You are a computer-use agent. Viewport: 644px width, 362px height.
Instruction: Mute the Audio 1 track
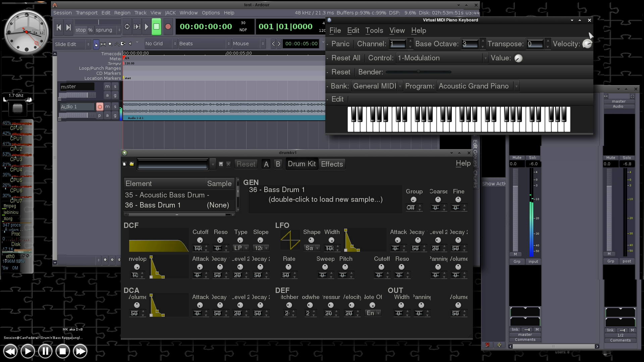pos(107,107)
